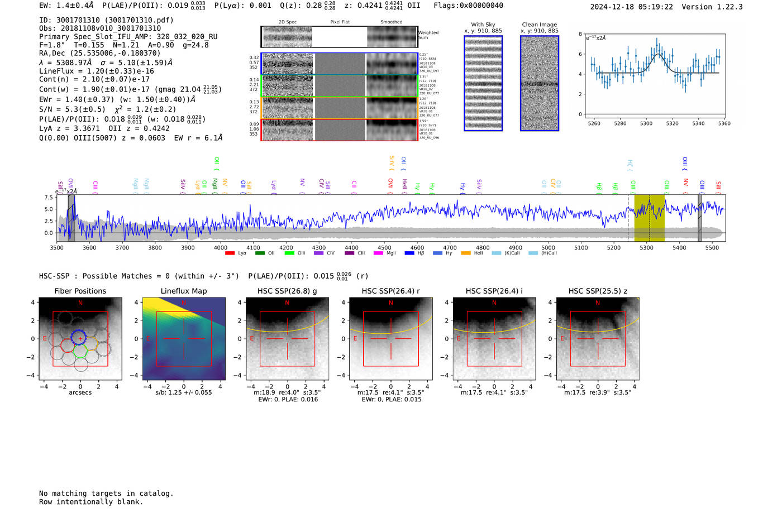Click the Obs: 20181108v010_3001701310 text
The height and width of the screenshot is (532, 782).
pos(100,28)
